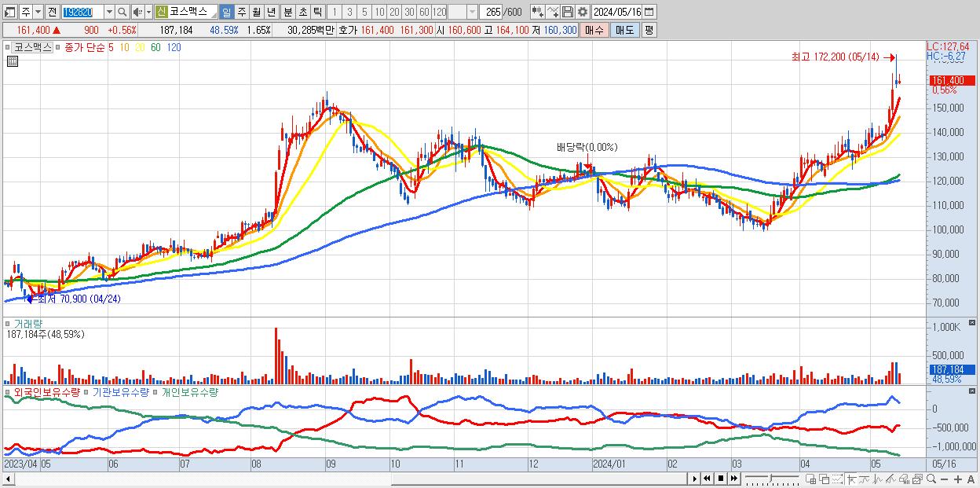The width and height of the screenshot is (980, 488).
Task: Click the 기관보유수량 legend label
Action: pos(120,391)
